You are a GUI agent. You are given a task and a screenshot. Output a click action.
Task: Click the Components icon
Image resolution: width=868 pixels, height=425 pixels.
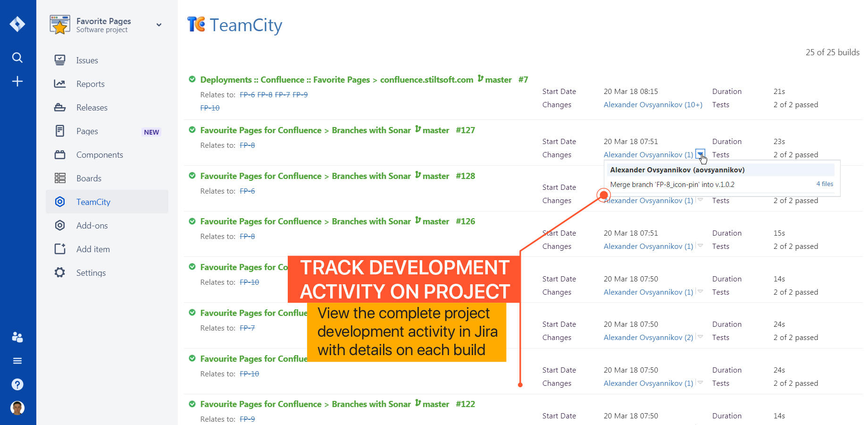[60, 154]
